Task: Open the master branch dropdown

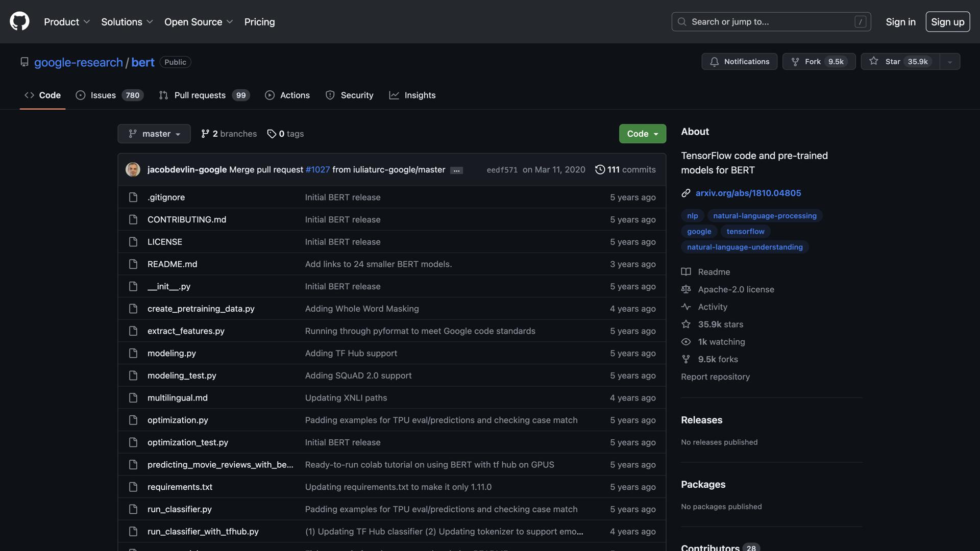Action: tap(154, 134)
